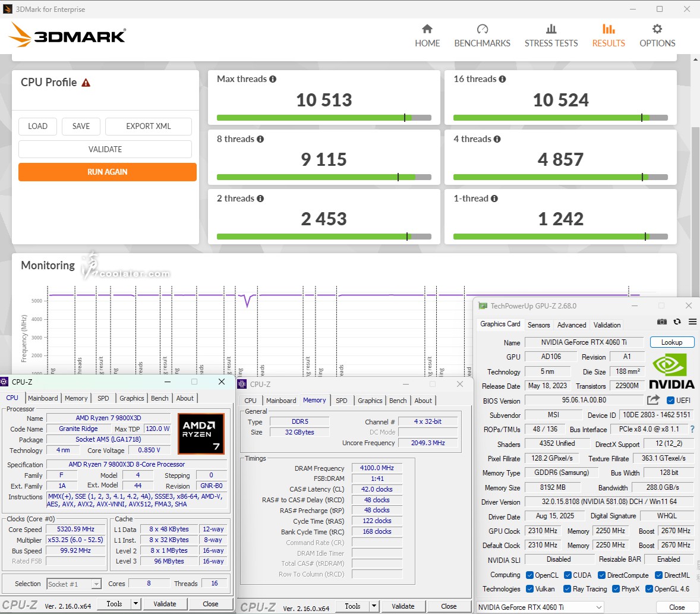The image size is (700, 614).
Task: Click the CPU Profile warning triangle
Action: point(86,83)
